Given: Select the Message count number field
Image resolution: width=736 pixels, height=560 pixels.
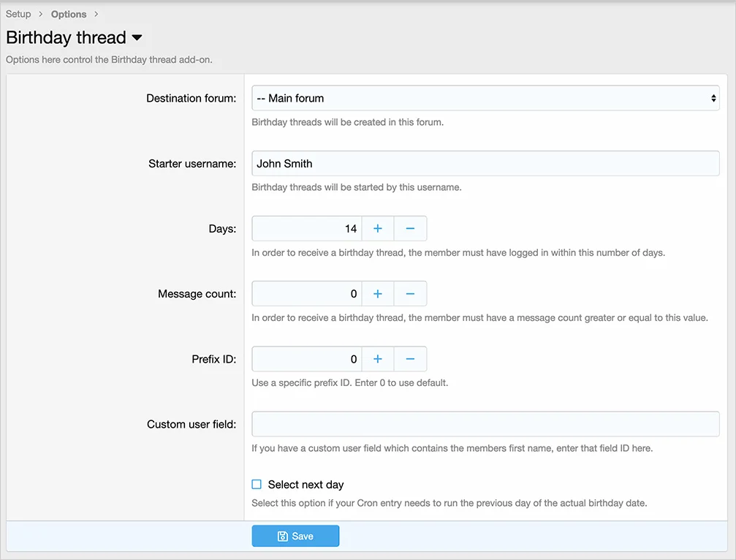Looking at the screenshot, I should pos(307,294).
